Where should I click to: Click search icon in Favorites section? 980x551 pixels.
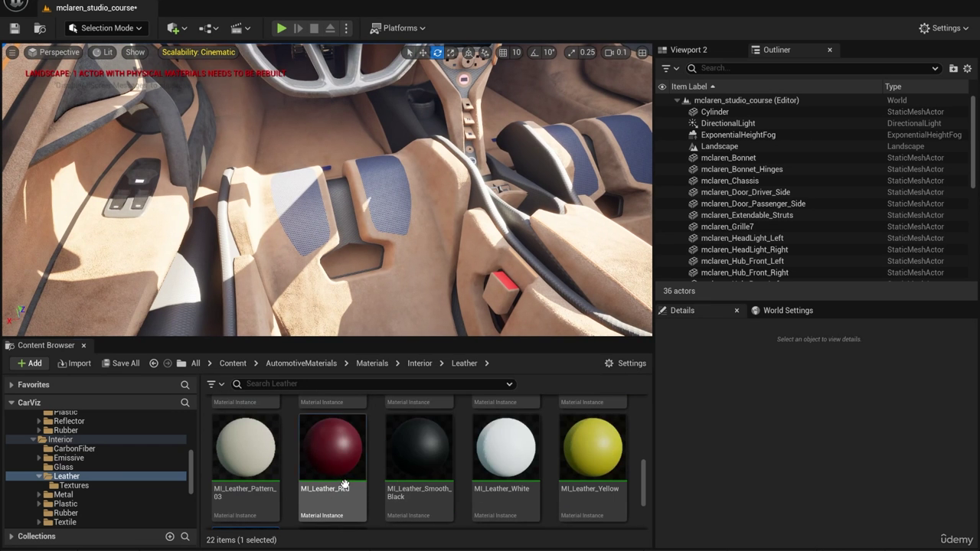(185, 385)
